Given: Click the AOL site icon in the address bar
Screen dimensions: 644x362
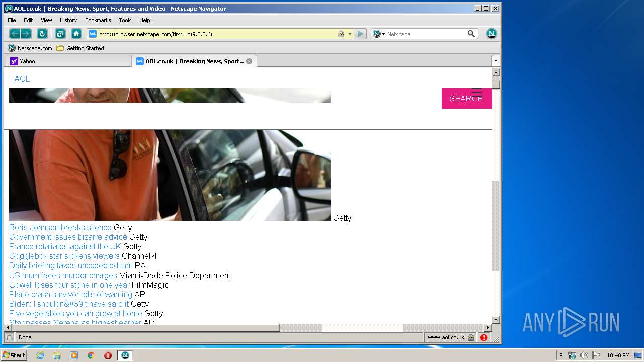Looking at the screenshot, I should coord(92,34).
